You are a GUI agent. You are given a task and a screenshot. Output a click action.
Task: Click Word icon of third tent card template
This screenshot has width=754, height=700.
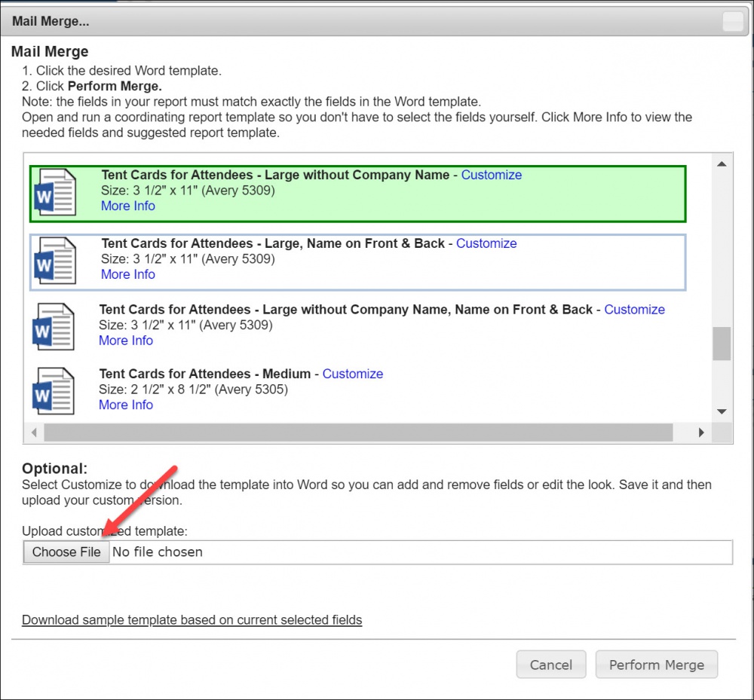[53, 326]
